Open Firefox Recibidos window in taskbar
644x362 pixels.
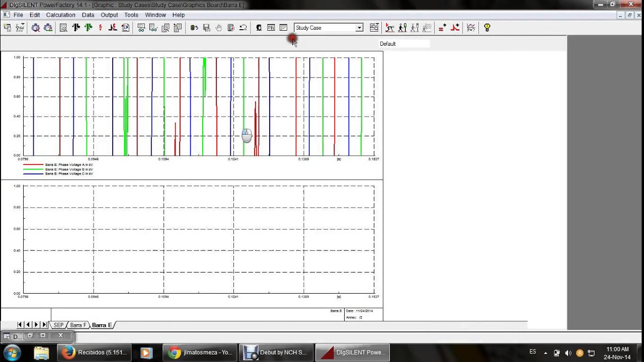tap(95, 352)
